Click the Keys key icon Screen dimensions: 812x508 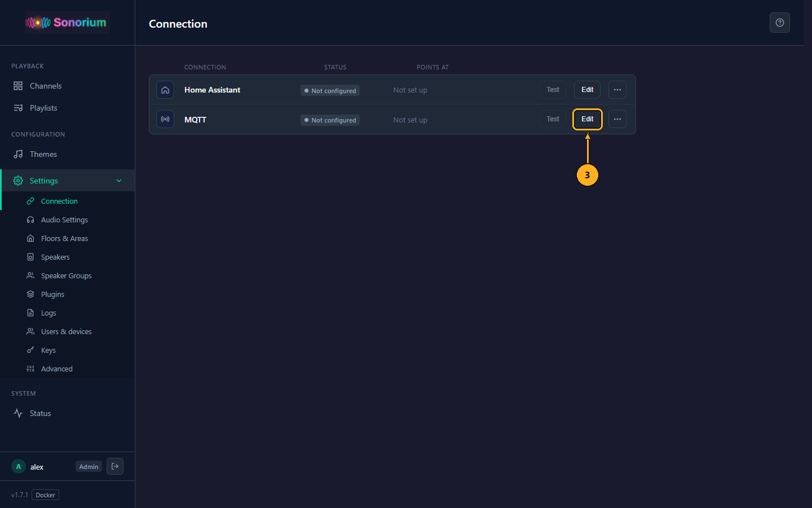pos(30,350)
